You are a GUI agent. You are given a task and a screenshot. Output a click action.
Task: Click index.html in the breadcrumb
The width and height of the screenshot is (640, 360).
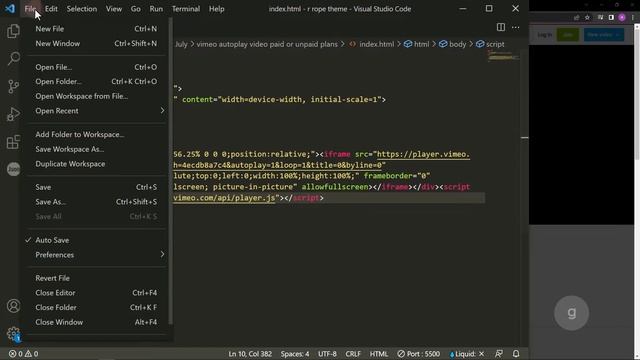coord(371,44)
